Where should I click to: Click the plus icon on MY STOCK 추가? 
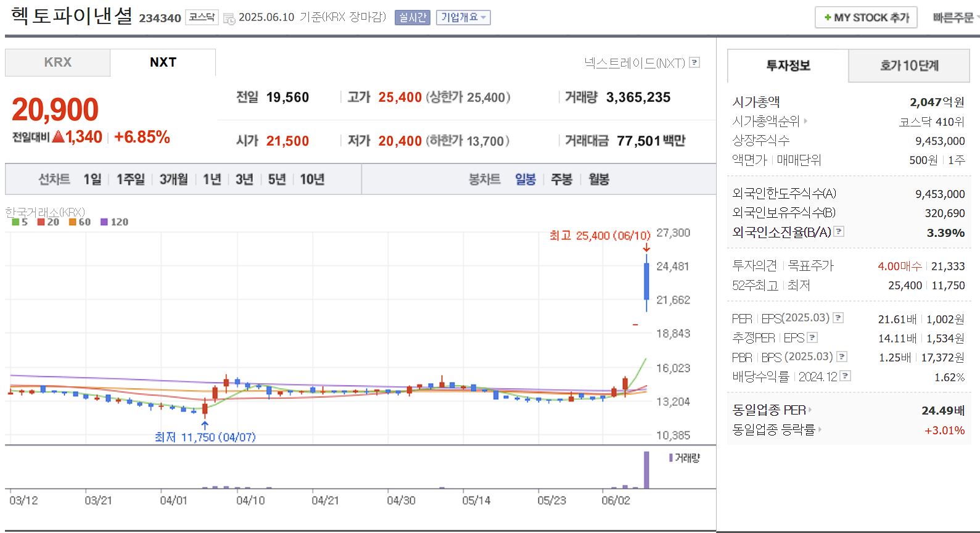click(x=828, y=17)
